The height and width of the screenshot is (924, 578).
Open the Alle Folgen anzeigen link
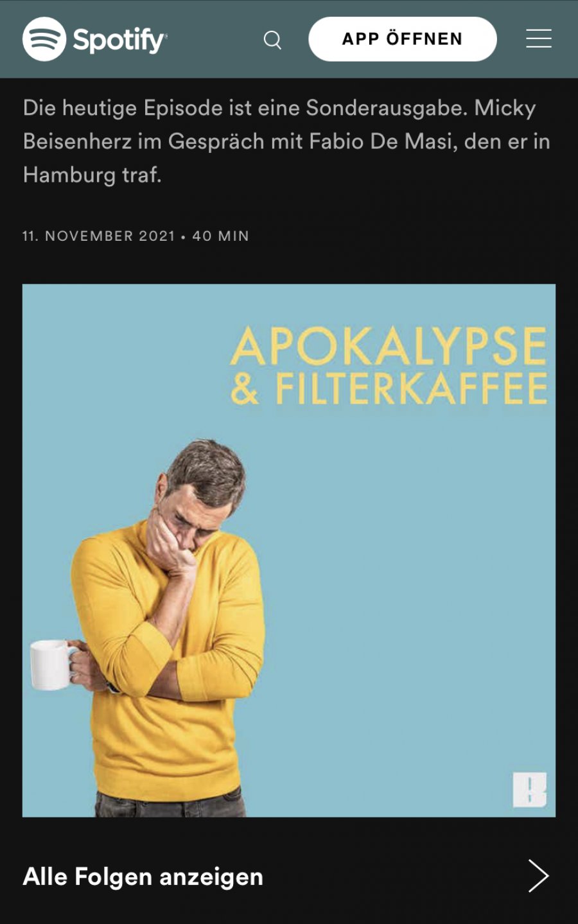[143, 876]
